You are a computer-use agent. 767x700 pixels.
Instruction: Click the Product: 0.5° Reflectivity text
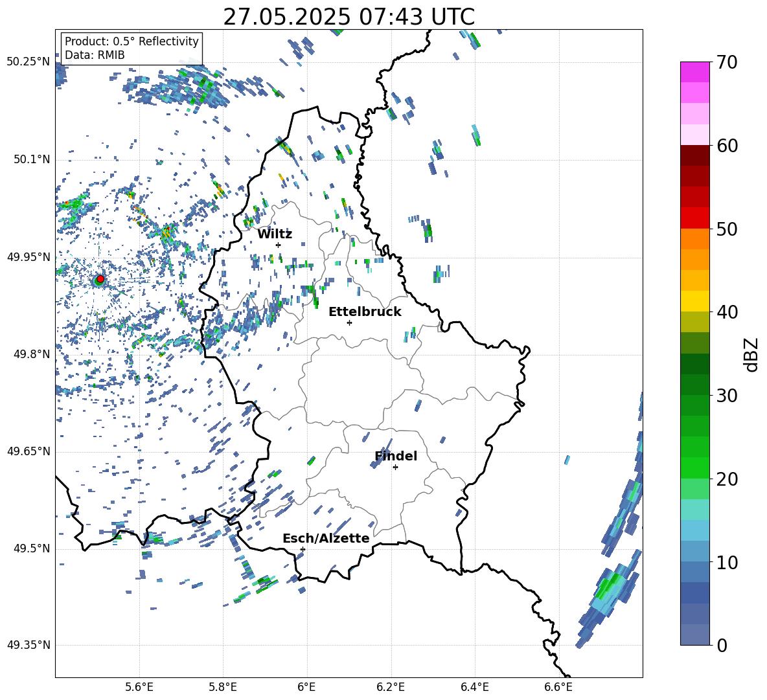132,41
